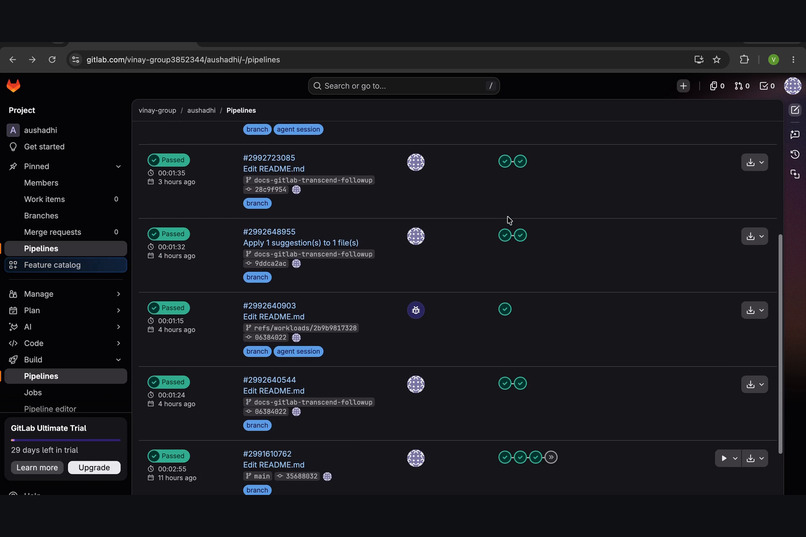Collapse the Build section in sidebar
This screenshot has width=806, height=537.
tap(118, 360)
